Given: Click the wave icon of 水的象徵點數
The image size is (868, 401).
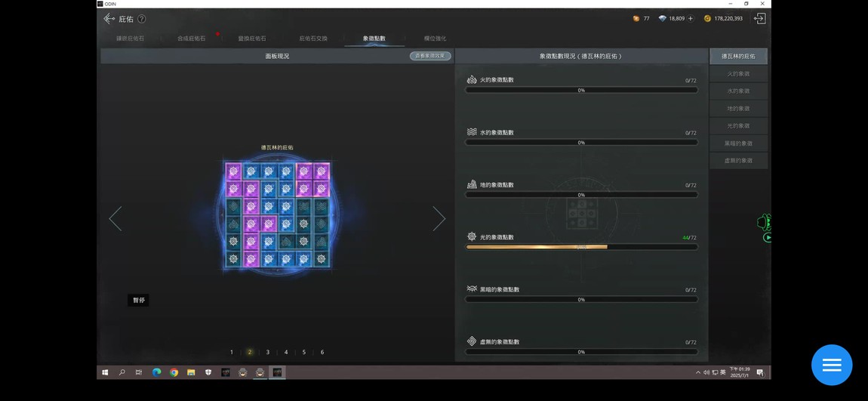Looking at the screenshot, I should (472, 132).
